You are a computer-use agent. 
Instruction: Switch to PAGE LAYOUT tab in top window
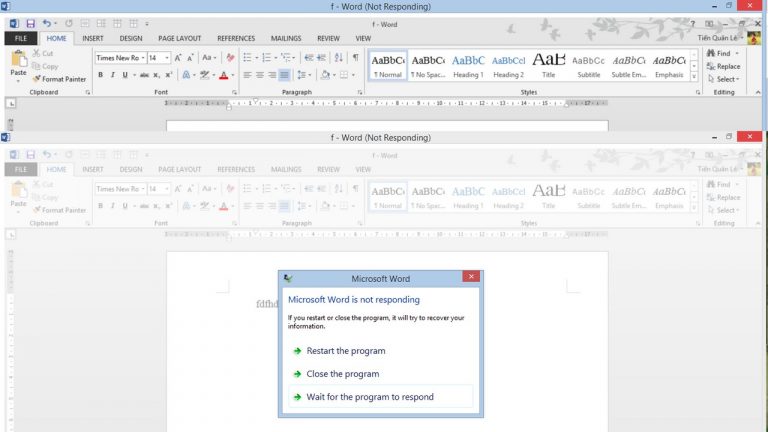click(179, 38)
